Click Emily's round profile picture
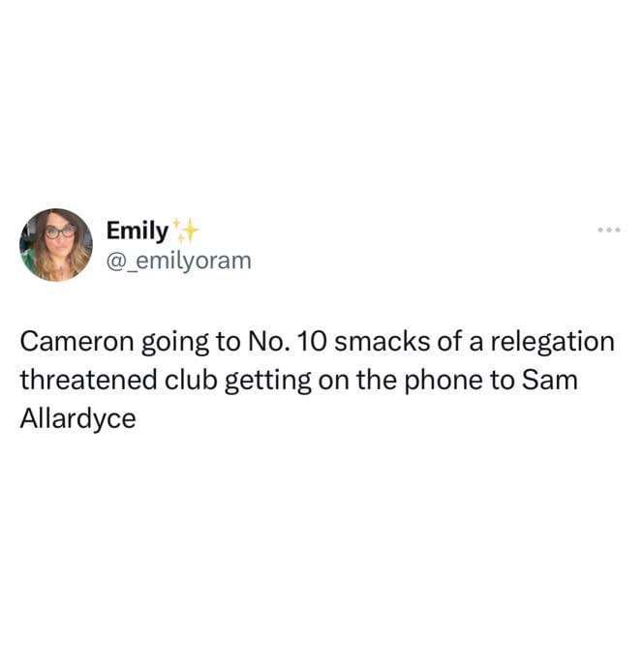This screenshot has height=645, width=644. [56, 245]
